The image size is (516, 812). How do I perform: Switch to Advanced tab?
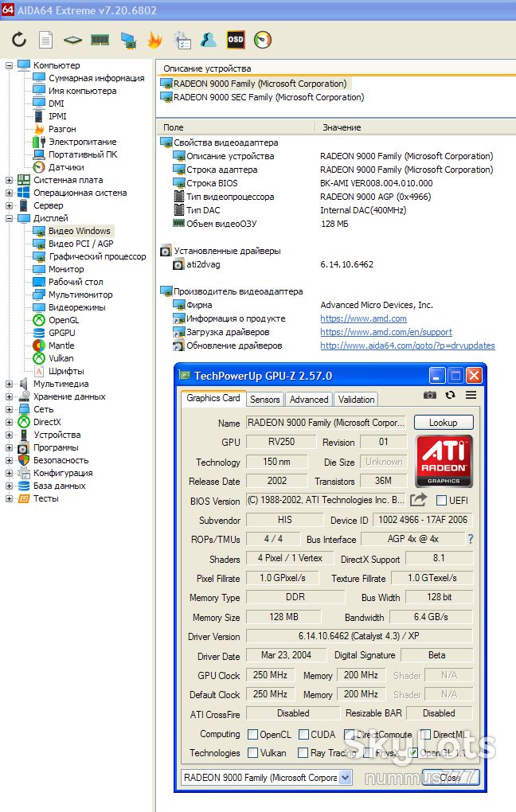pos(309,400)
